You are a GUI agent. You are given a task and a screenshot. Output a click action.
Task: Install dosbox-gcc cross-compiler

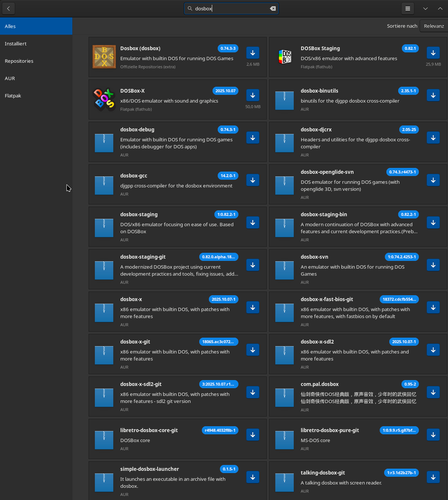pyautogui.click(x=253, y=180)
